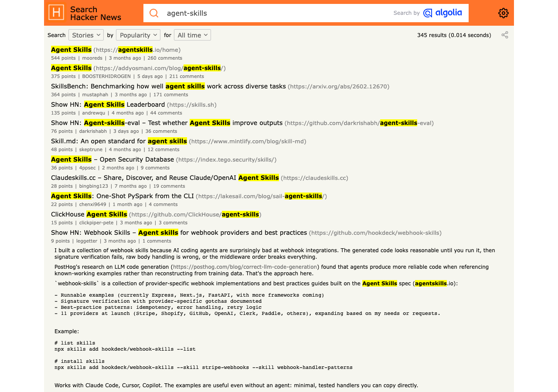Open One-Shot PySpark from the CLI story
The height and width of the screenshot is (392, 558).
click(122, 196)
